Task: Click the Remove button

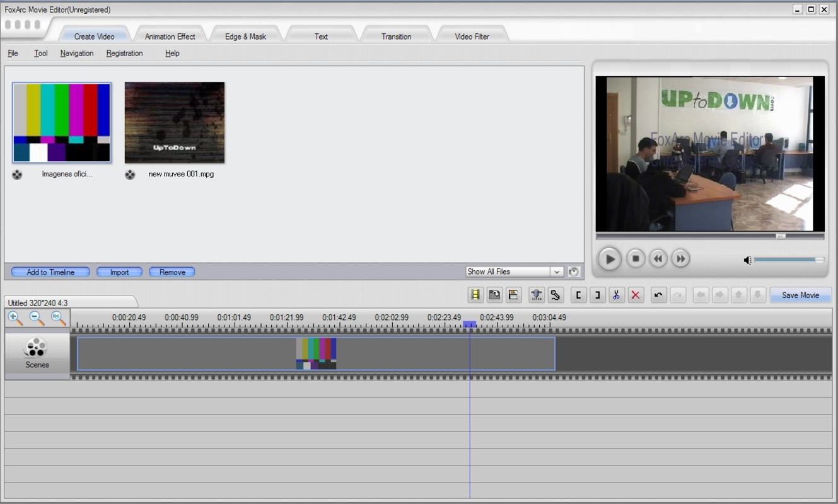Action: pos(172,272)
